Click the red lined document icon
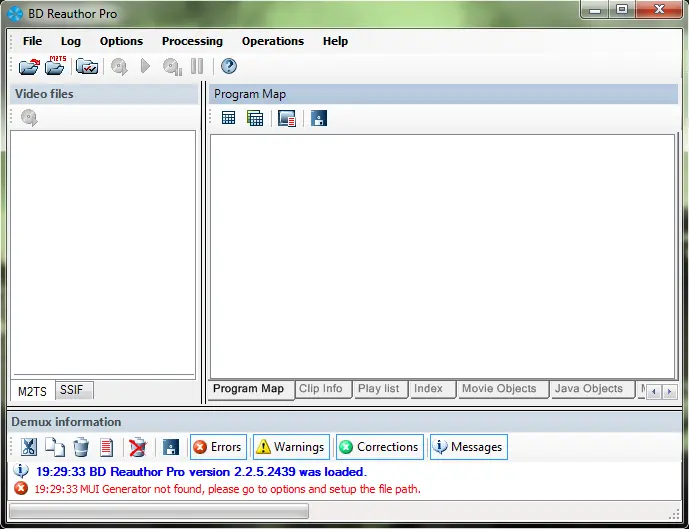689x529 pixels. (106, 447)
